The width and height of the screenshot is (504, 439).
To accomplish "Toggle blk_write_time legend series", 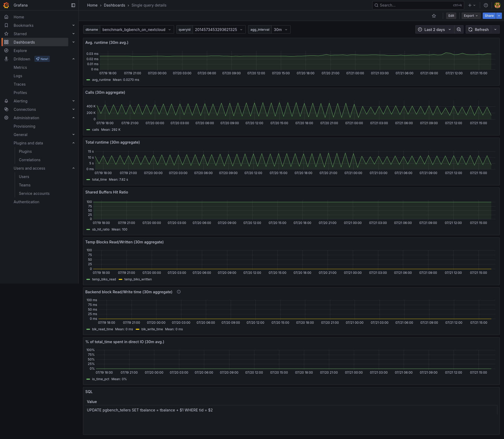I will pos(152,329).
